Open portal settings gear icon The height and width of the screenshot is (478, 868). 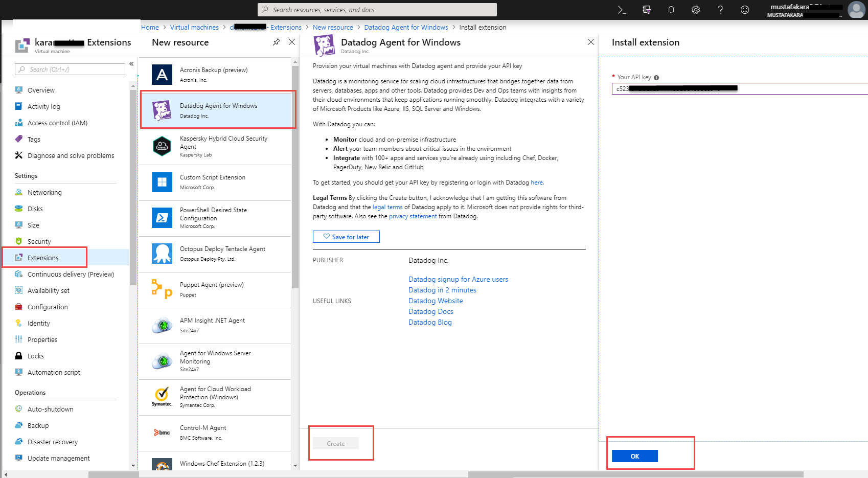click(696, 10)
